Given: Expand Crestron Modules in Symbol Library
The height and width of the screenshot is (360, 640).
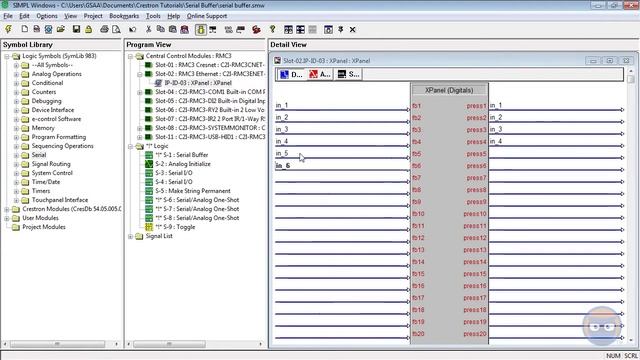Looking at the screenshot, I should coord(7,209).
